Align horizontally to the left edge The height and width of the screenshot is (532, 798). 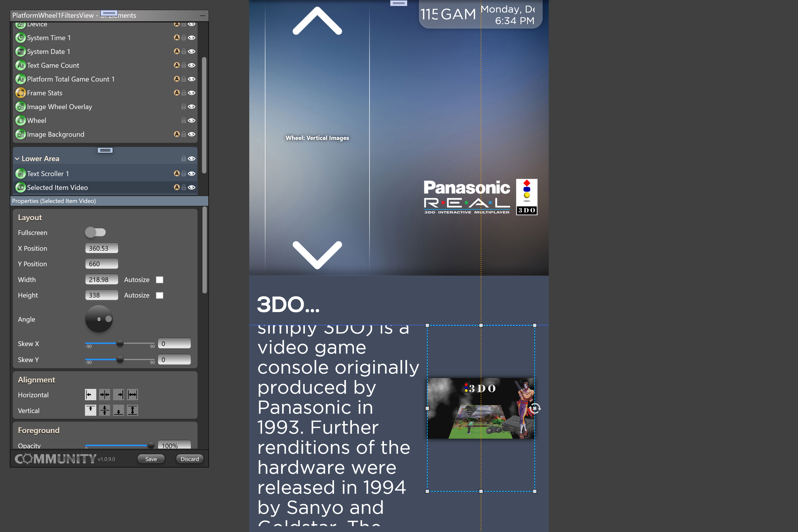[90, 395]
